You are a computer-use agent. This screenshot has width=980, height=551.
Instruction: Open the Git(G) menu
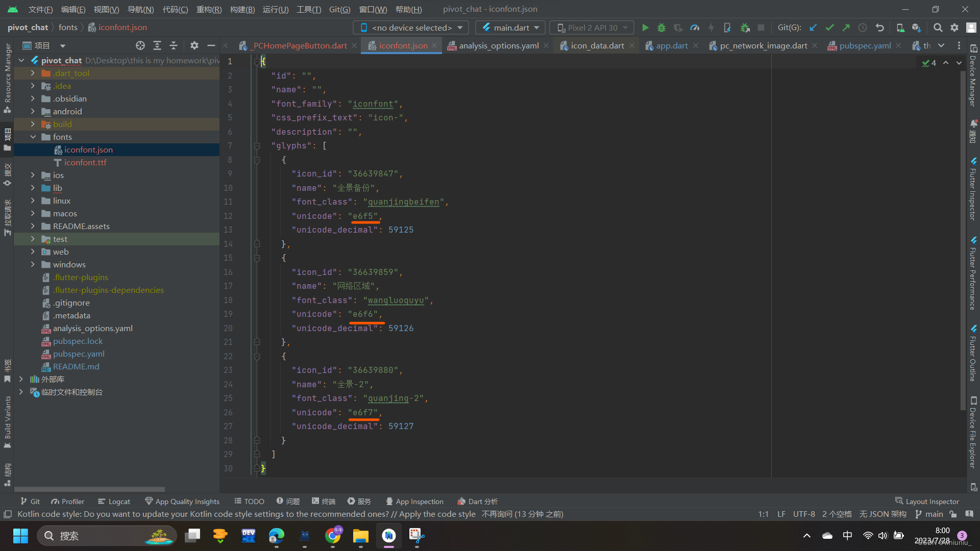tap(339, 9)
